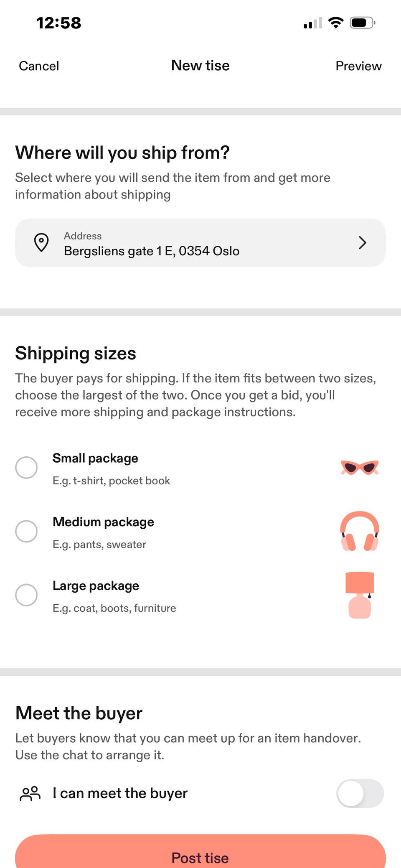Tap the people icon beside meet buyer
The width and height of the screenshot is (401, 868).
pyautogui.click(x=30, y=793)
